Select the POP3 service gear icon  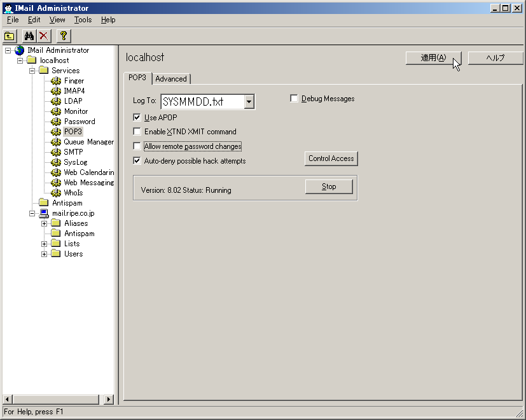click(56, 132)
